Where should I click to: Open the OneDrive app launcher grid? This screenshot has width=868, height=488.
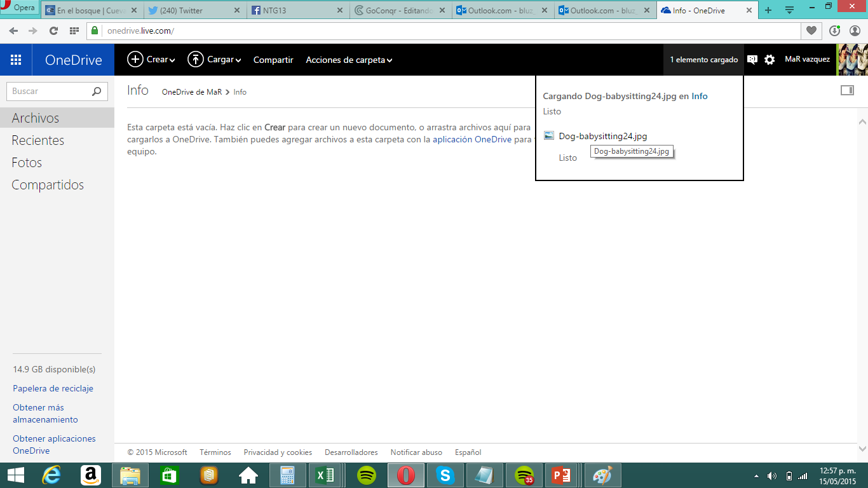pos(16,60)
